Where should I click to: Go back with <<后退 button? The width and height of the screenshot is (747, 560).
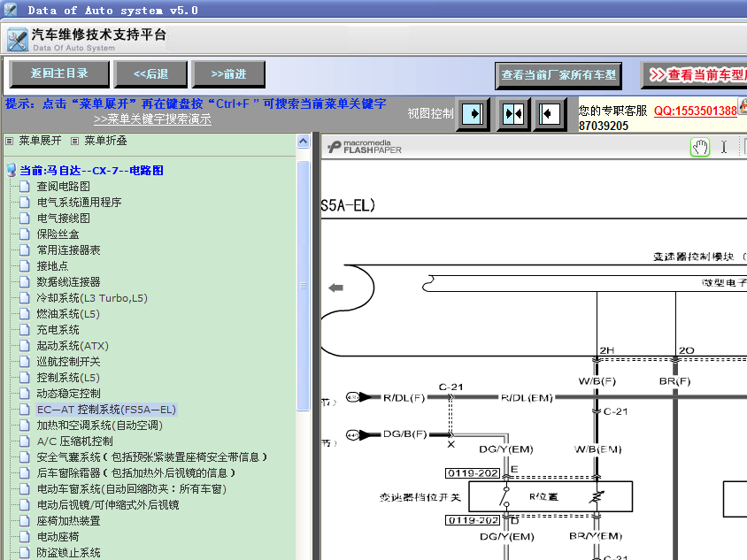151,74
